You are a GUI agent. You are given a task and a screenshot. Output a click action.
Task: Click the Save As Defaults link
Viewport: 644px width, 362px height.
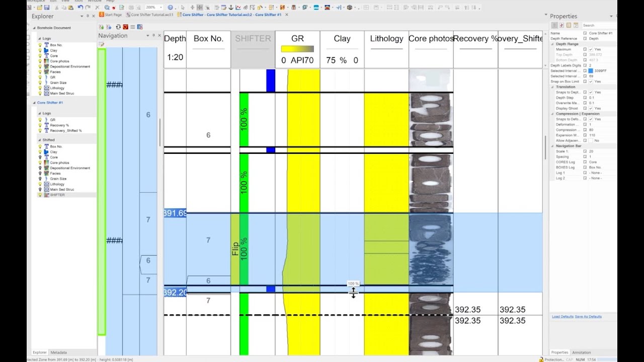(x=588, y=317)
